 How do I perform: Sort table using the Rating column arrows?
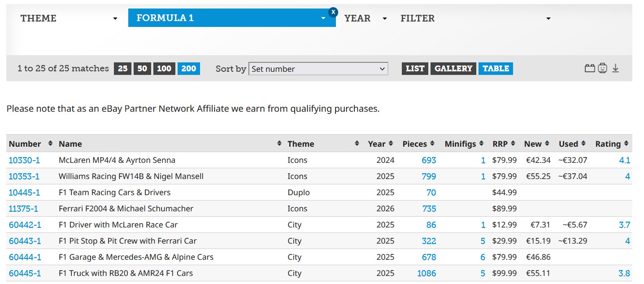626,144
